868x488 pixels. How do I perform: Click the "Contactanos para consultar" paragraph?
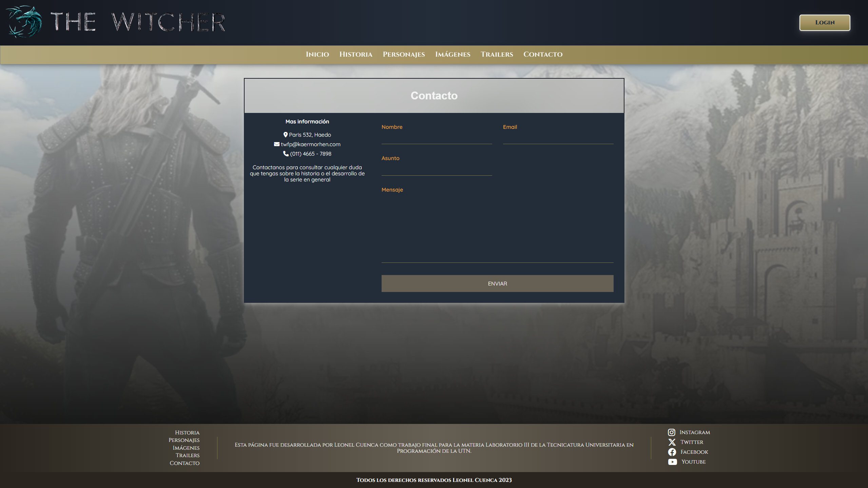pyautogui.click(x=307, y=174)
